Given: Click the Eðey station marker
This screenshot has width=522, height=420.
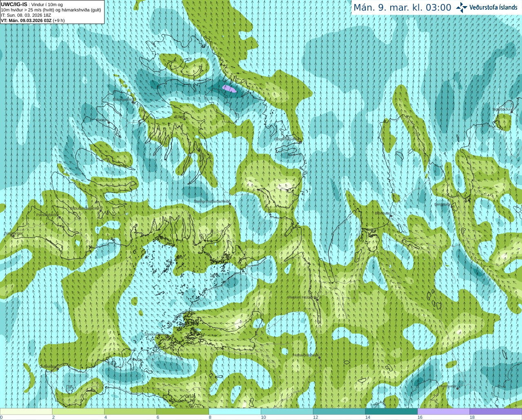Looking at the screenshot, I should pyautogui.click(x=184, y=118).
